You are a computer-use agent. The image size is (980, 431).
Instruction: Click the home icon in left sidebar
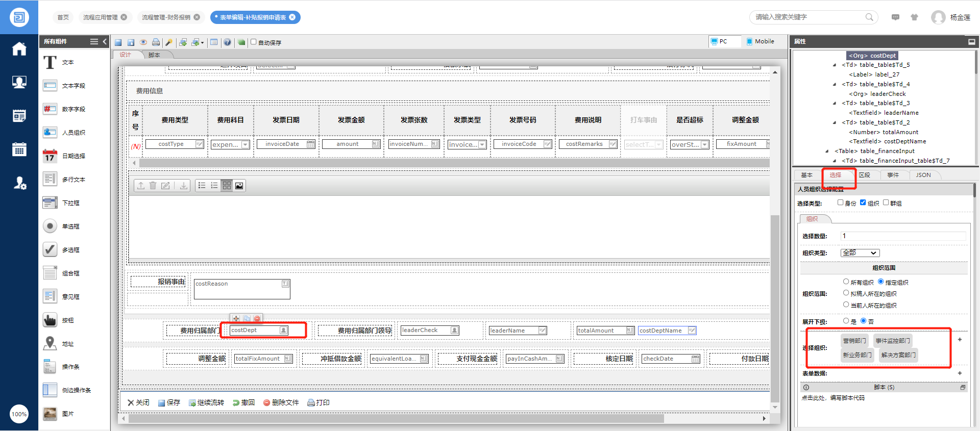coord(19,49)
